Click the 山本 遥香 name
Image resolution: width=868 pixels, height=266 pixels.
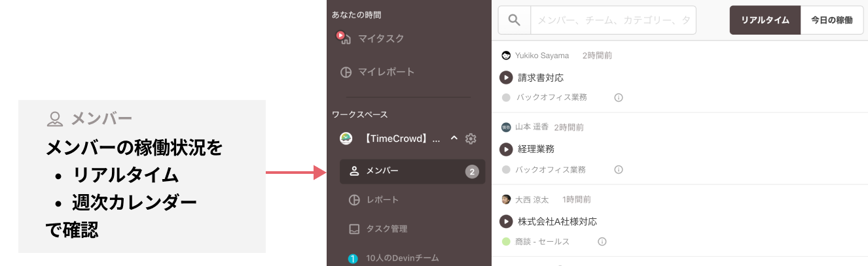coord(532,127)
